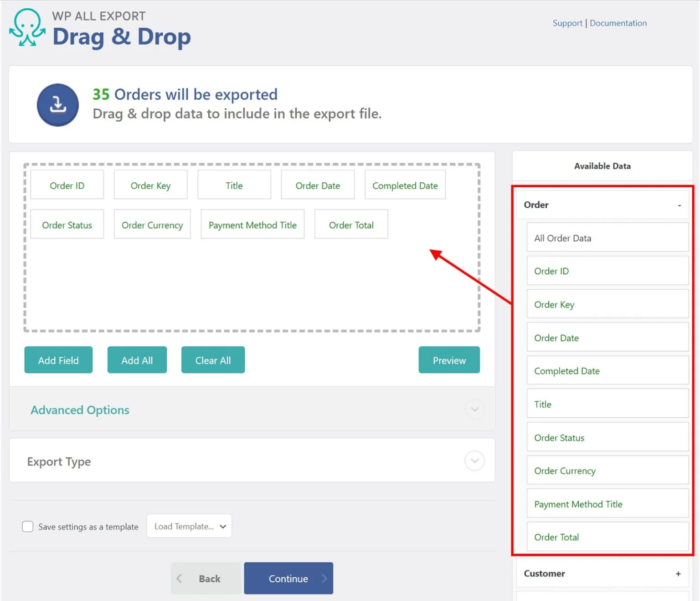Select All Order Data in Available Data panel
This screenshot has width=700, height=601.
coord(608,237)
